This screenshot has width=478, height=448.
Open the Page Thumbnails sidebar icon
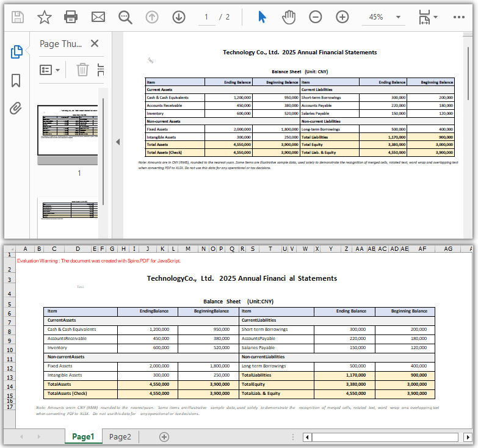[16, 52]
